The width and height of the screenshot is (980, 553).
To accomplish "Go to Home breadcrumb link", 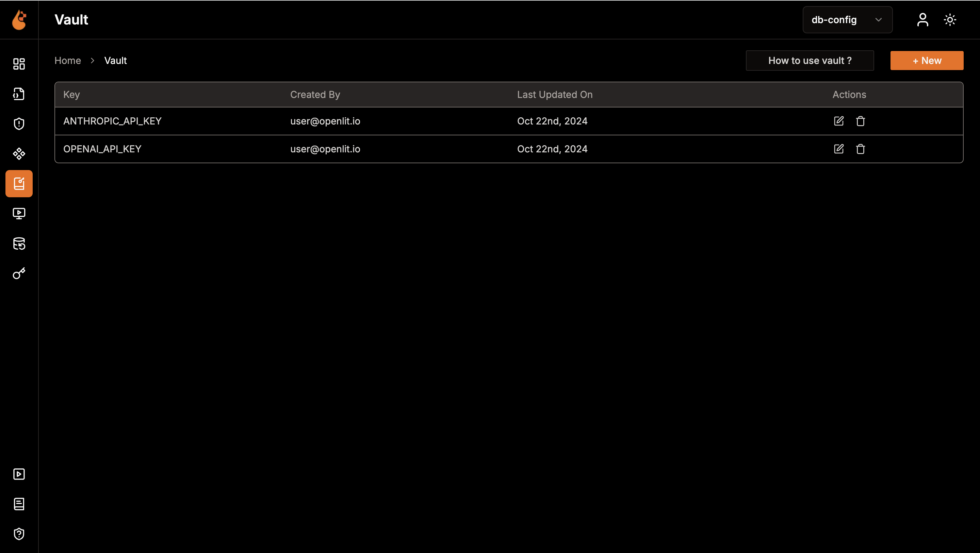I will click(68, 61).
